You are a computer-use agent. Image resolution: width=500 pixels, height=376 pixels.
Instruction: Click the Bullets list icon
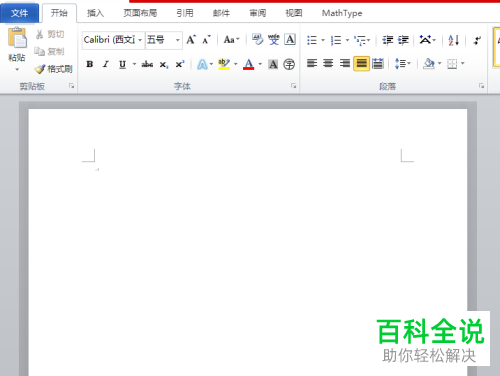tap(312, 40)
